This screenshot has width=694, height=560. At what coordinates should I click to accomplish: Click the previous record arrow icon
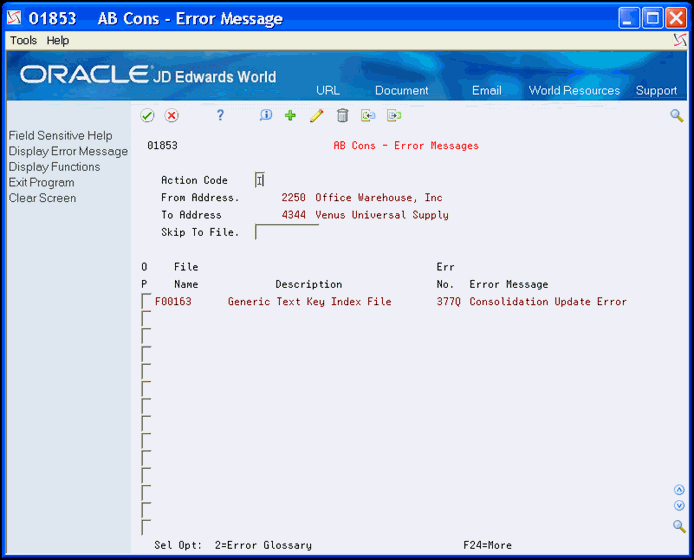368,116
